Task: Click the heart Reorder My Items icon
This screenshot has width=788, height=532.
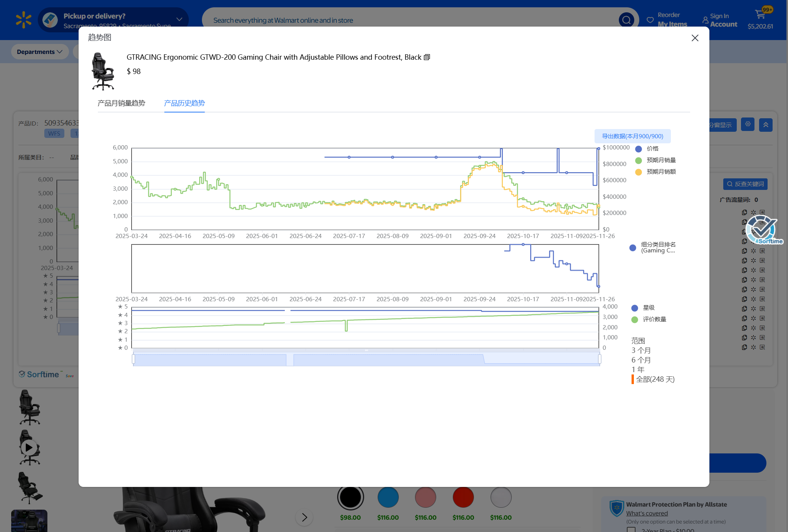Action: pos(650,20)
